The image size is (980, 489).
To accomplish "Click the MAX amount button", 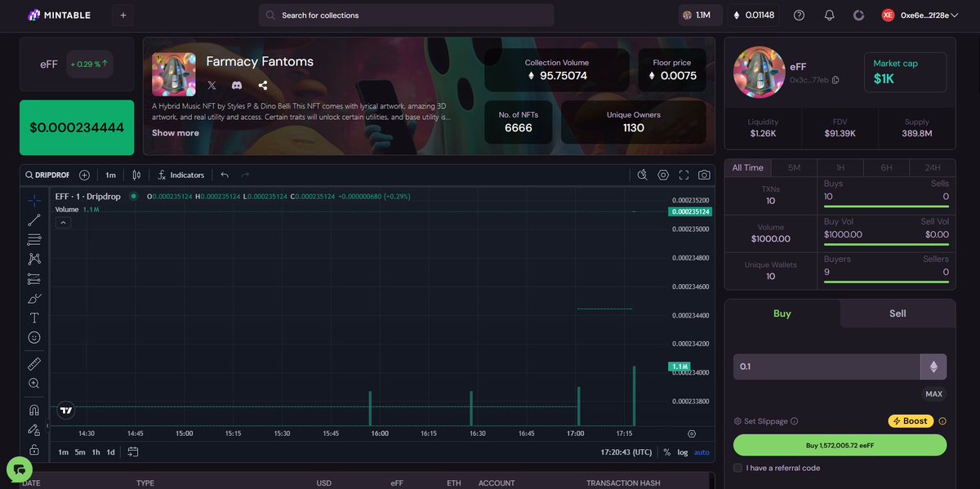I will tap(933, 393).
